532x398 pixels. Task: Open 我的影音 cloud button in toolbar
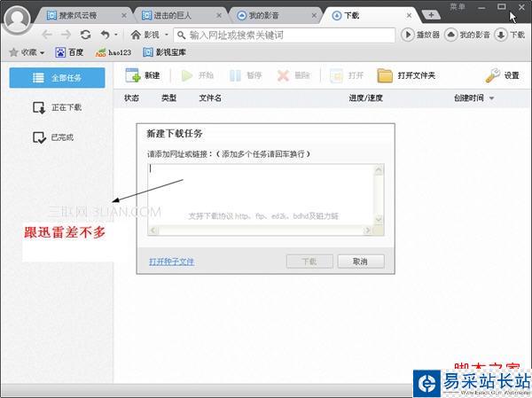coord(467,35)
